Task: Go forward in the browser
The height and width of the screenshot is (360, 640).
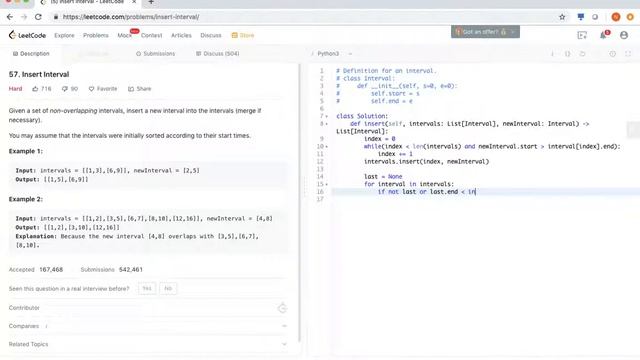Action: [x=24, y=17]
